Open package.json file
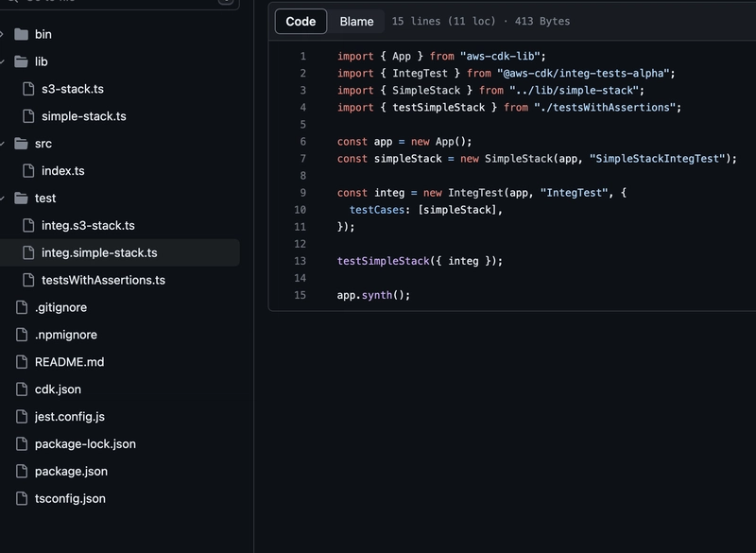 pyautogui.click(x=71, y=471)
